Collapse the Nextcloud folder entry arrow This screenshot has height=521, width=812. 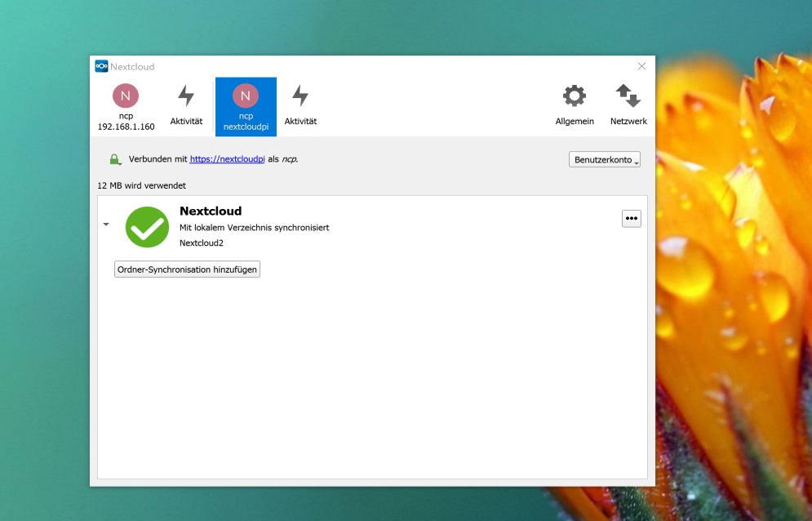coord(106,225)
